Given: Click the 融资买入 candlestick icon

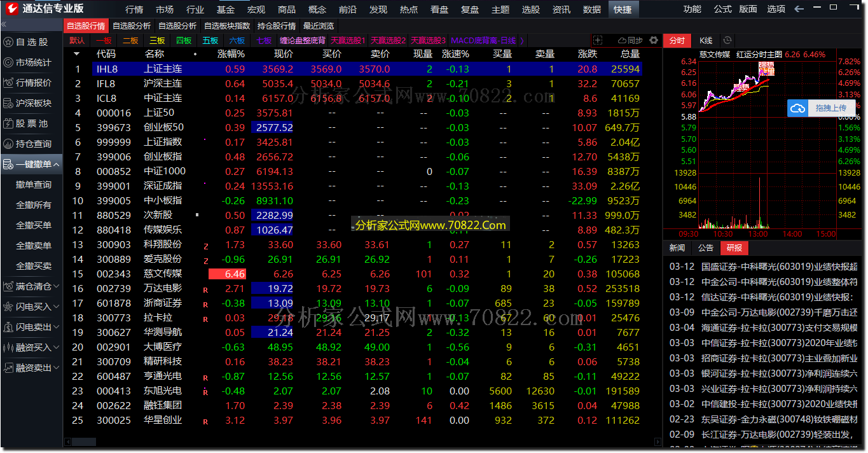Looking at the screenshot, I should [x=8, y=347].
